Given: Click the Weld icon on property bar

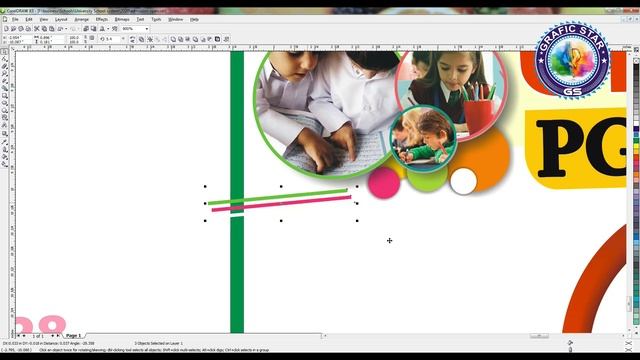Looking at the screenshot, I should coord(173,39).
